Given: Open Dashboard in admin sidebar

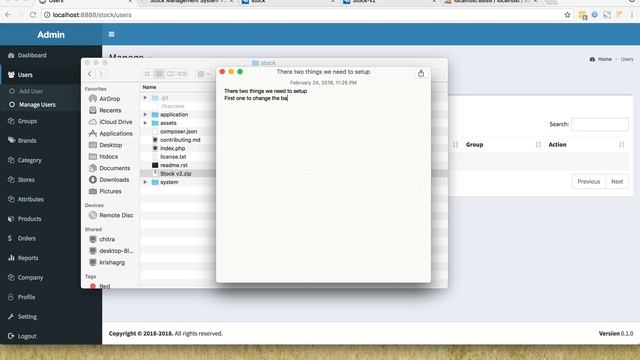Looking at the screenshot, I should 32,55.
